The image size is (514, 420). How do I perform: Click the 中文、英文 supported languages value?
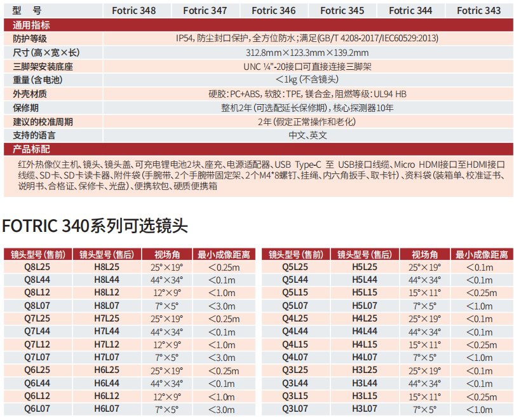coord(308,135)
